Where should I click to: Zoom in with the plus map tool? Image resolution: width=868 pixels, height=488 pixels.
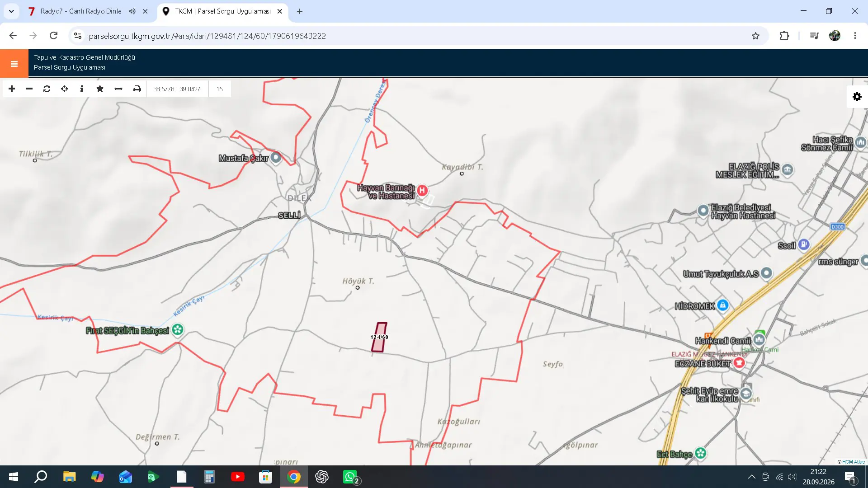(12, 89)
